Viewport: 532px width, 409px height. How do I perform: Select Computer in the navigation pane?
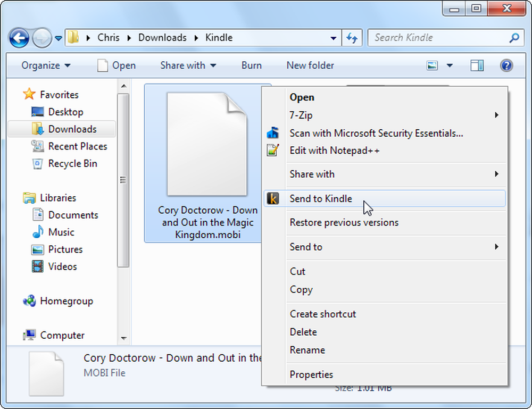pos(54,335)
